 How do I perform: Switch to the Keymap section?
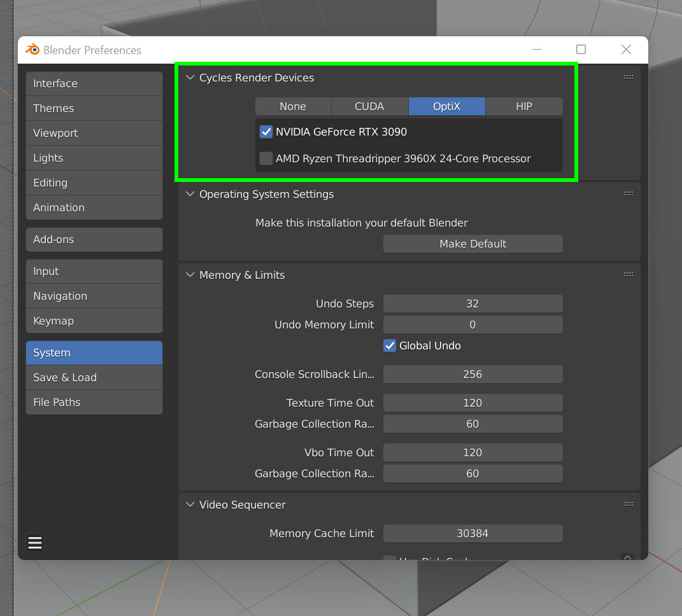click(94, 321)
